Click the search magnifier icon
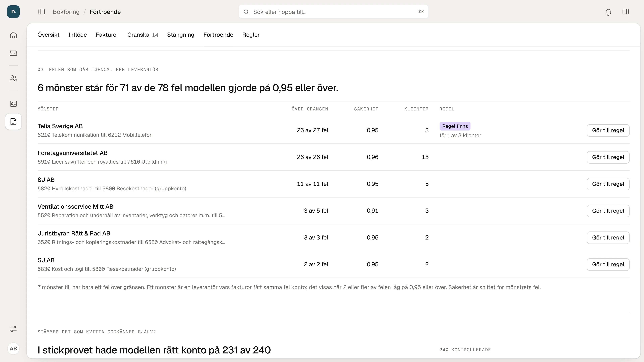 click(x=246, y=12)
